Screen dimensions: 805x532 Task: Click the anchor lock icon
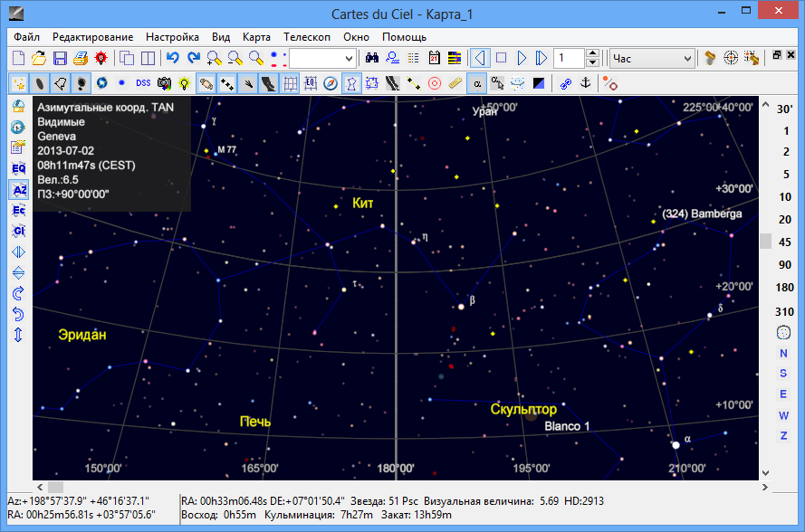coord(585,83)
